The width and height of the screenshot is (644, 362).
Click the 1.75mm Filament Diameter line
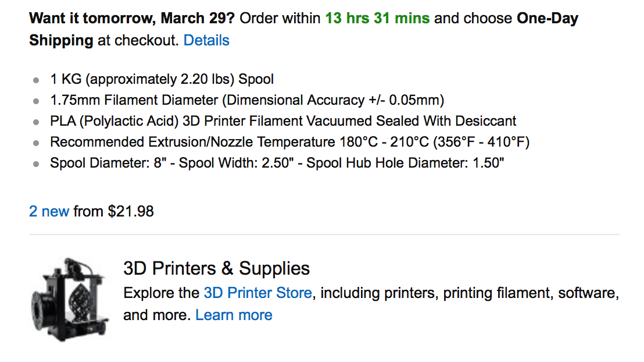click(x=247, y=100)
